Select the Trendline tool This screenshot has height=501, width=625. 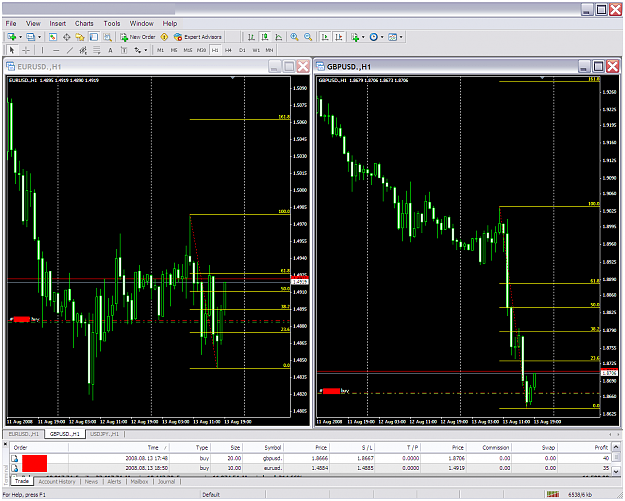[x=70, y=50]
